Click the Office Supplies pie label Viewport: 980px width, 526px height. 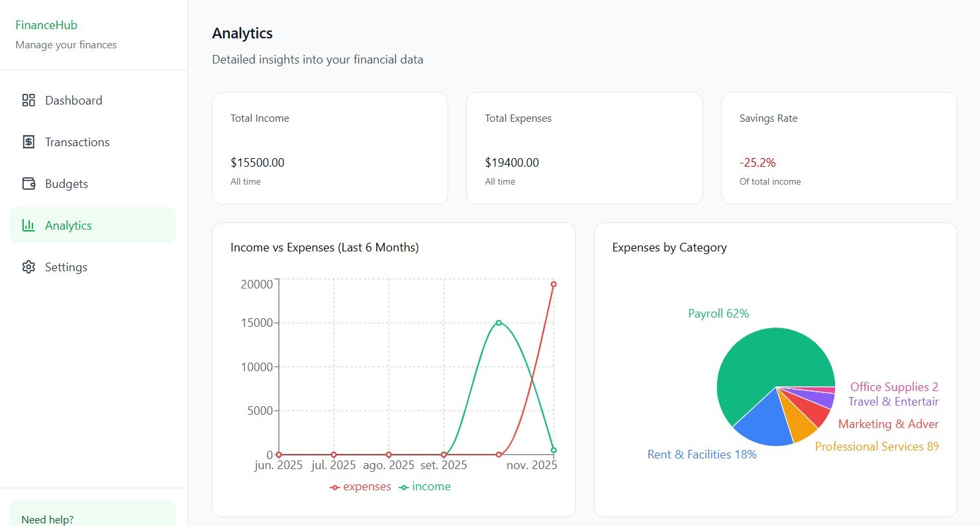895,387
